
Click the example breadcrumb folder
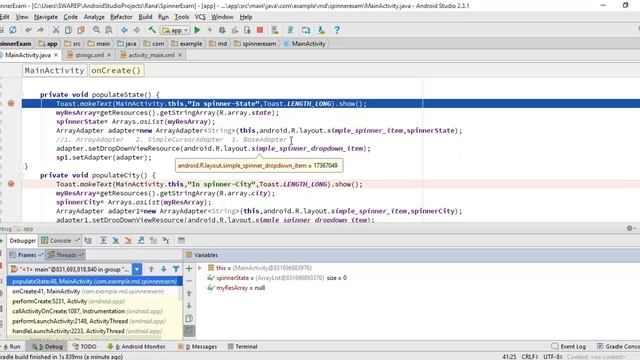coord(187,43)
